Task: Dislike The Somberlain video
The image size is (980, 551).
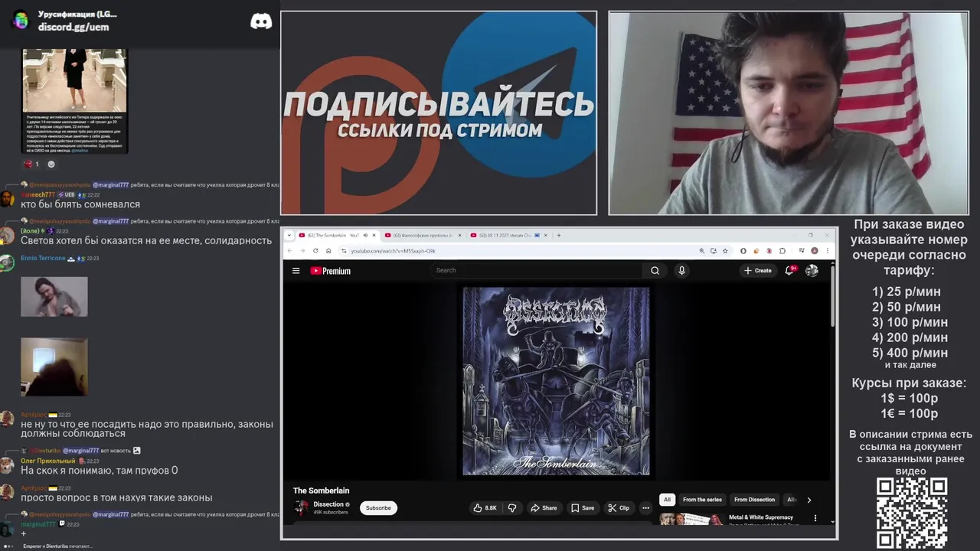Action: (x=512, y=507)
